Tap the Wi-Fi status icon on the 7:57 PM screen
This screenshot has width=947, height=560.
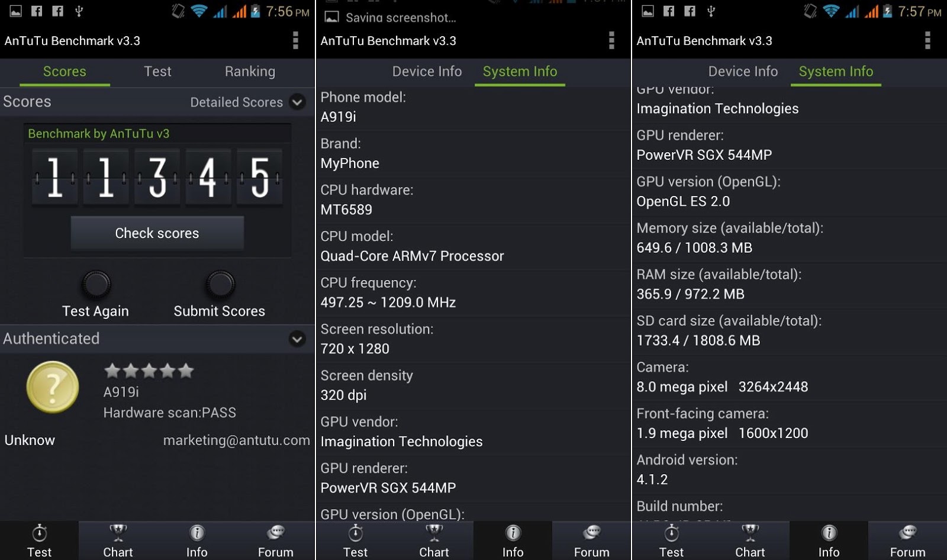(831, 11)
